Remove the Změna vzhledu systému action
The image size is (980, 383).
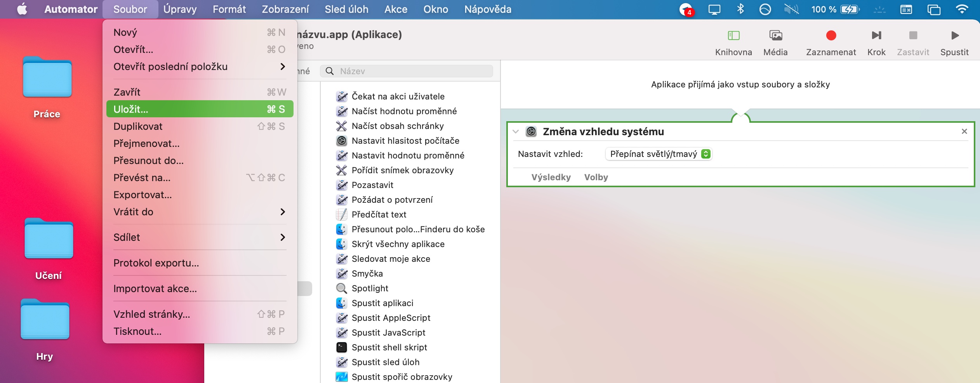pyautogui.click(x=964, y=132)
